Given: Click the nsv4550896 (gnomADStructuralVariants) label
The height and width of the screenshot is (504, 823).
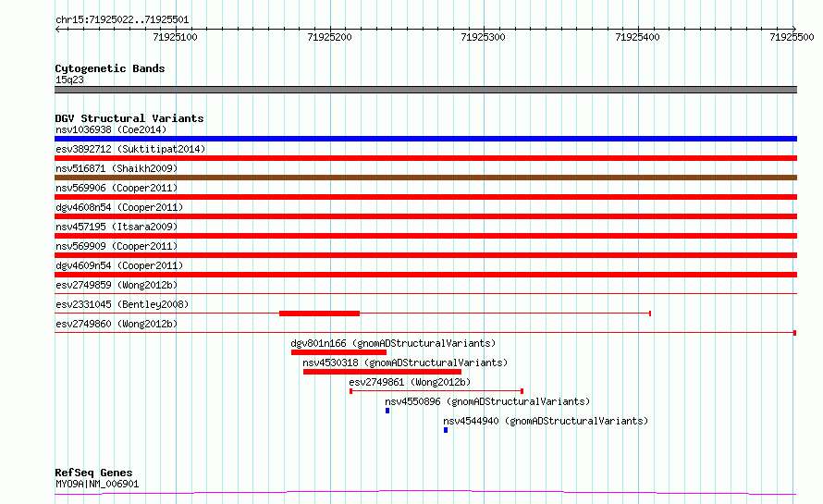Looking at the screenshot, I should coord(487,401).
